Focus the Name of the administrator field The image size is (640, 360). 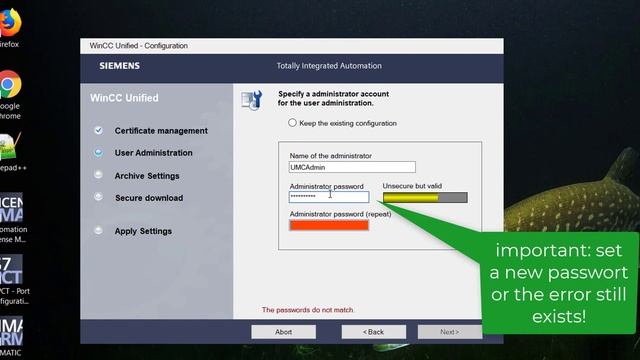tap(352, 167)
